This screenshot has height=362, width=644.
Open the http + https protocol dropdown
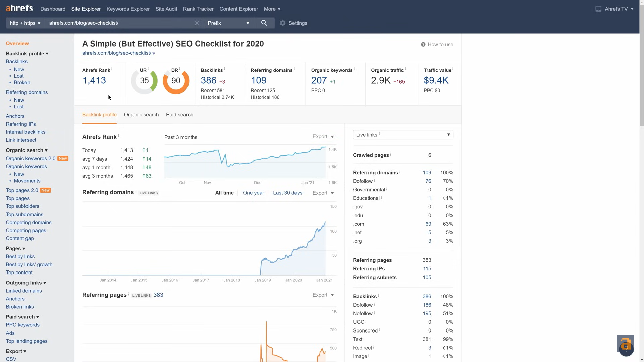pos(25,23)
